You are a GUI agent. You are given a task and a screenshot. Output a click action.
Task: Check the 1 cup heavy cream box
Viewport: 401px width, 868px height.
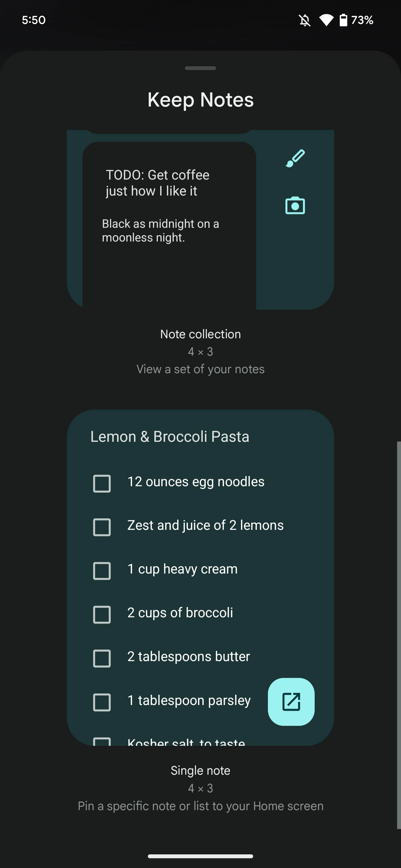click(x=102, y=571)
